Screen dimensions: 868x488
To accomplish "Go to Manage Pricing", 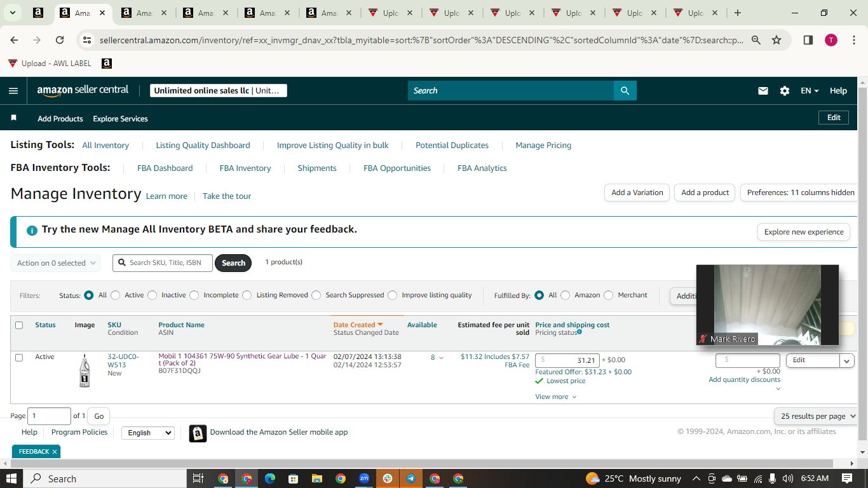I will (x=543, y=146).
